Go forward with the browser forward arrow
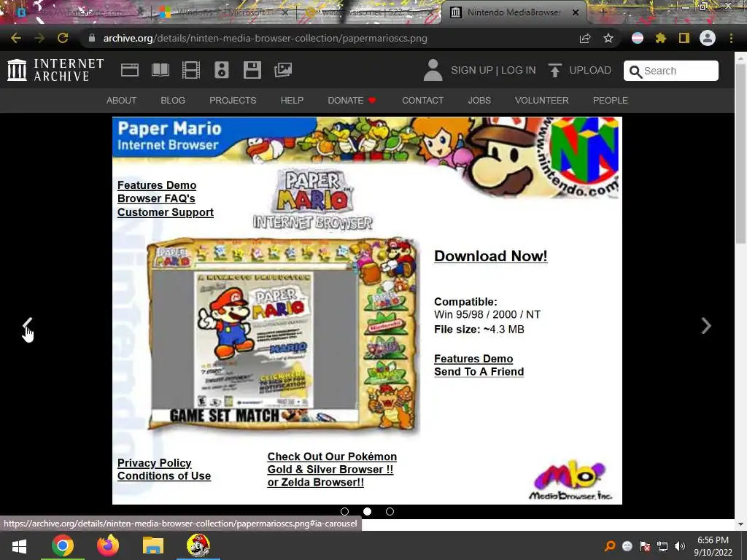747x560 pixels. coord(39,38)
